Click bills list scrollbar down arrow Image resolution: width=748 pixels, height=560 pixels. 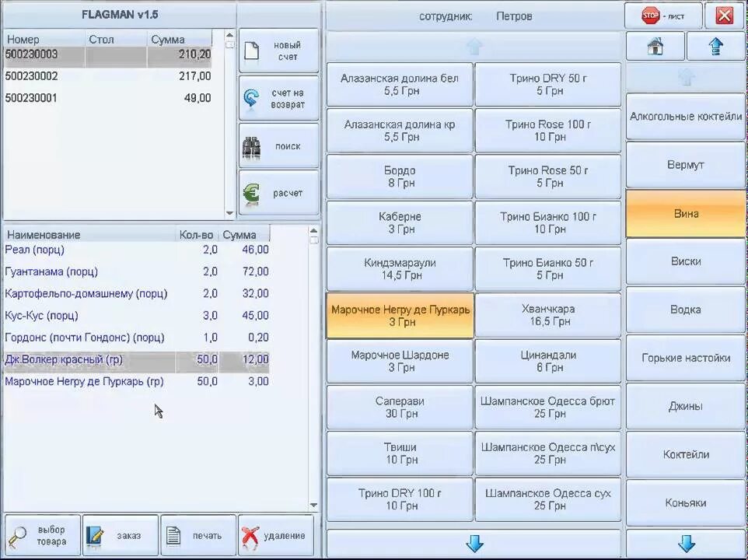(x=229, y=213)
